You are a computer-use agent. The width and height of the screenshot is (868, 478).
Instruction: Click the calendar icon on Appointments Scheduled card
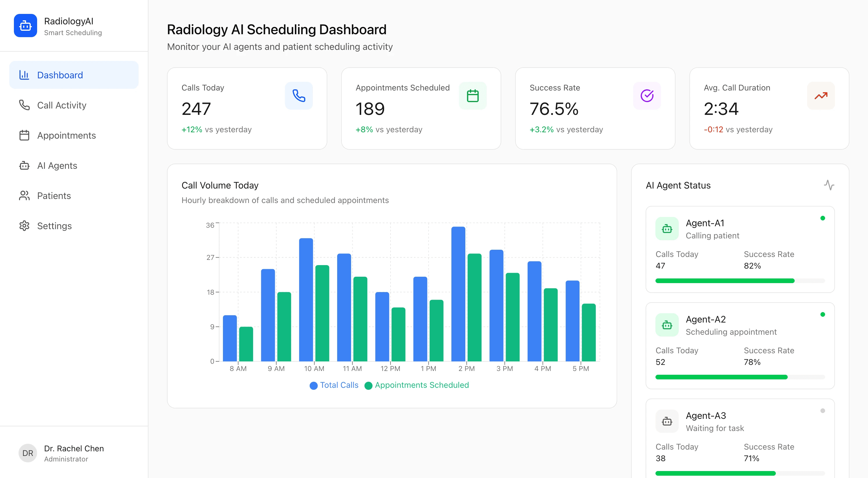[x=472, y=96]
